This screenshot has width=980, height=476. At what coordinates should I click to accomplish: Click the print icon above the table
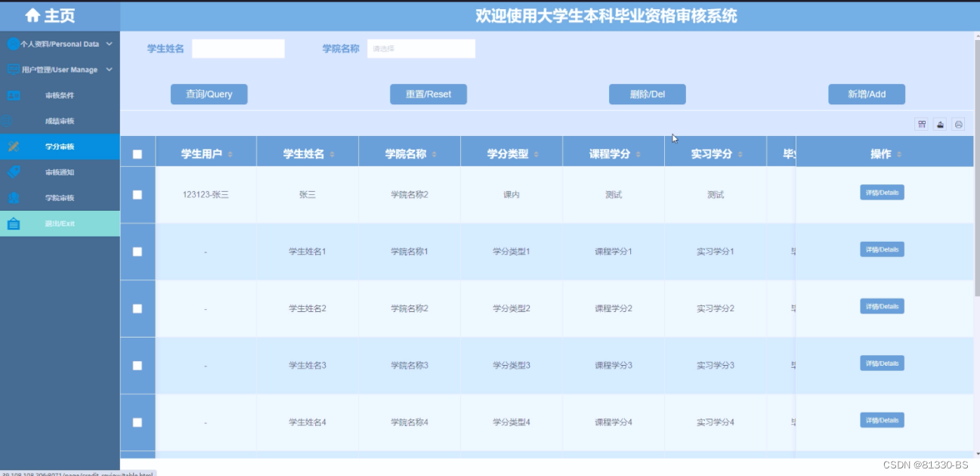[x=958, y=125]
